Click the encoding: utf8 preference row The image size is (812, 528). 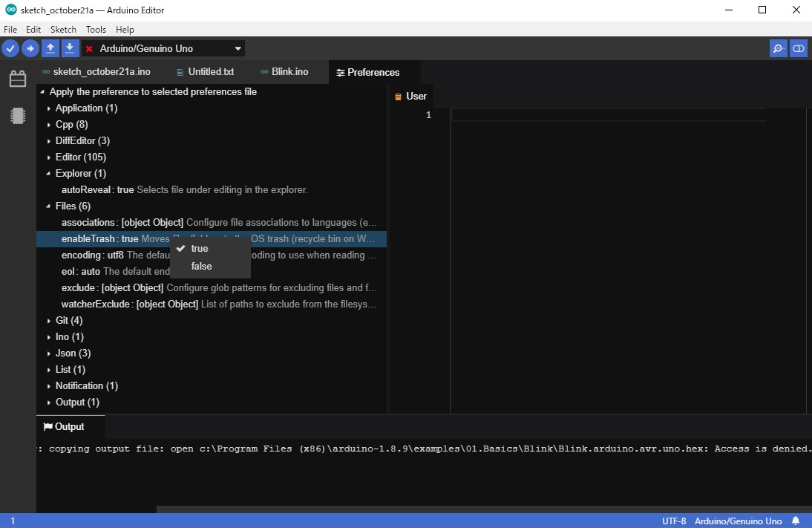(x=212, y=255)
